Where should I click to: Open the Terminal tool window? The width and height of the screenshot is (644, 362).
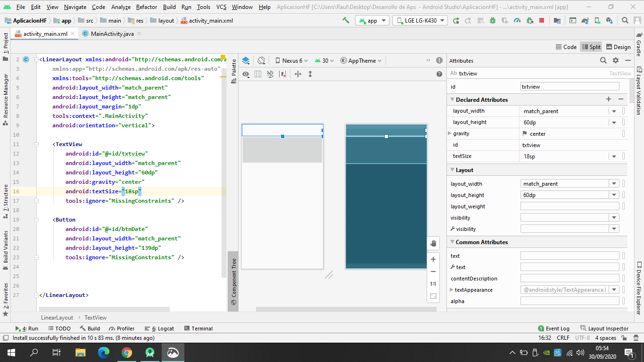198,329
